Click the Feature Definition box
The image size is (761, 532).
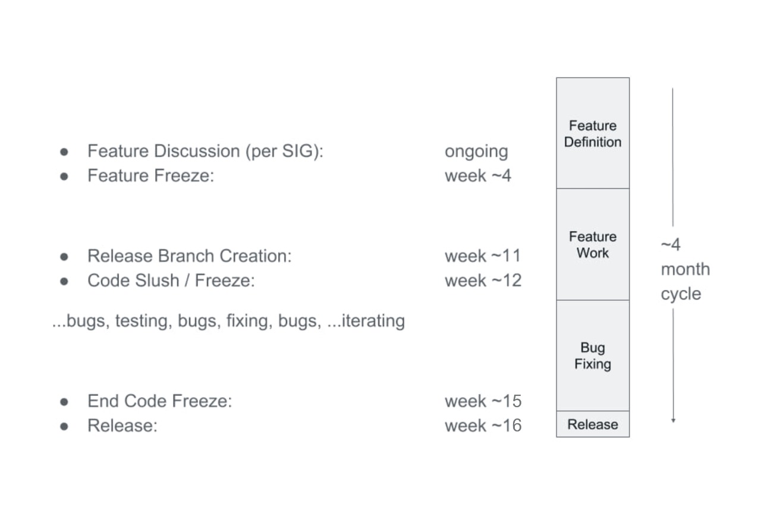592,133
